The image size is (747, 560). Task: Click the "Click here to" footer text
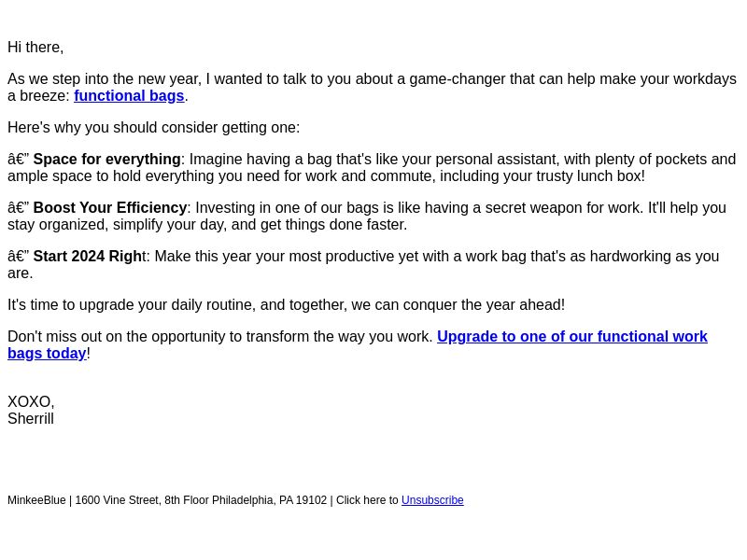click(367, 501)
